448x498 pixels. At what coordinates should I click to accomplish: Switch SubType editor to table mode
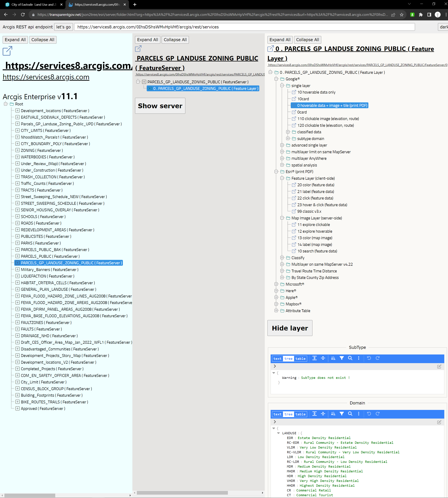click(301, 359)
